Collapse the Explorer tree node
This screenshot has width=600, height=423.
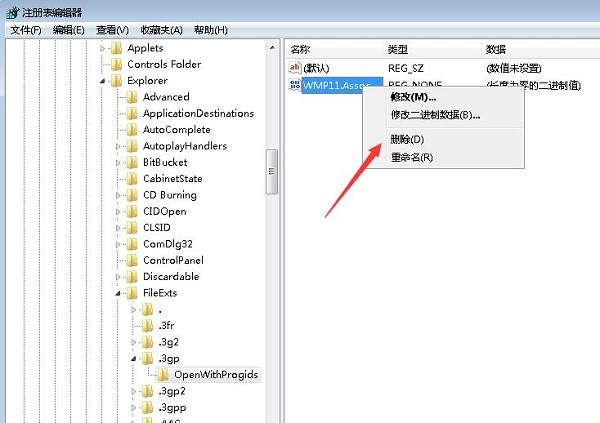tap(102, 81)
